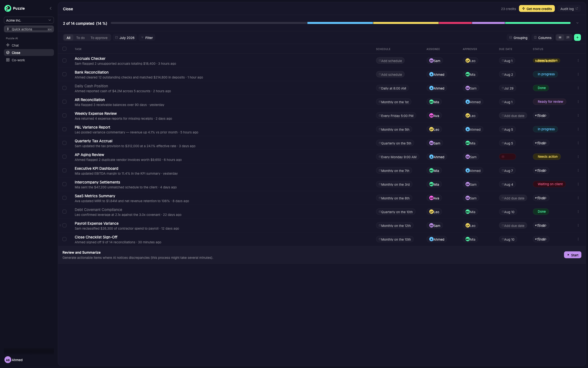
Task: Open the Filter menu
Action: pos(147,38)
